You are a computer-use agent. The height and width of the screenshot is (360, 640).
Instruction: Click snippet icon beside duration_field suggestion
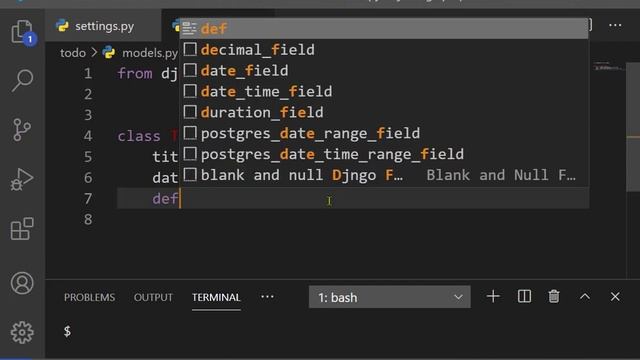[190, 112]
